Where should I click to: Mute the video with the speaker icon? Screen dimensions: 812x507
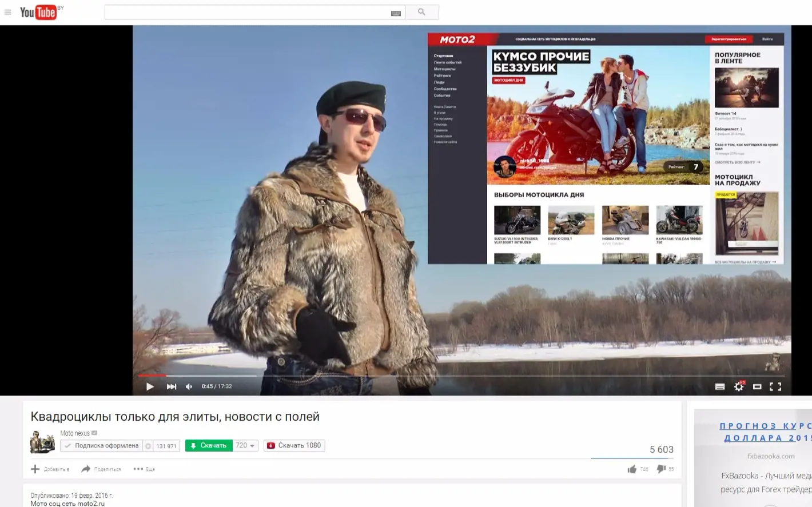pos(189,386)
